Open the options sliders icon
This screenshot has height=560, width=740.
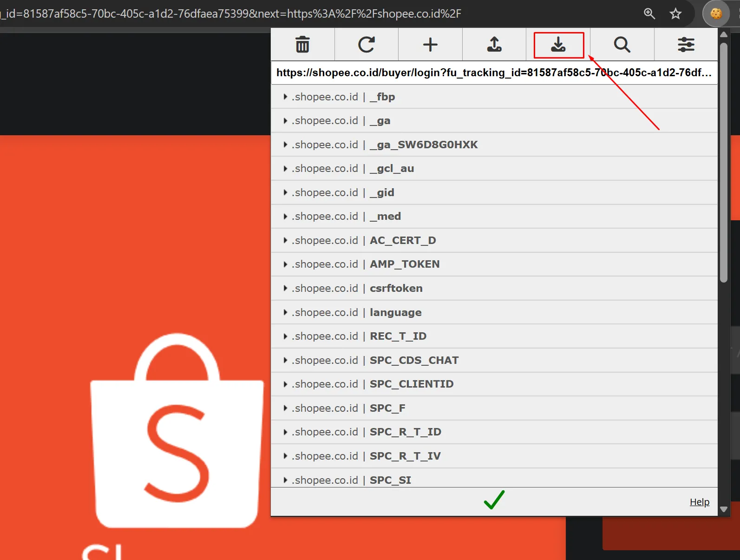(x=686, y=45)
